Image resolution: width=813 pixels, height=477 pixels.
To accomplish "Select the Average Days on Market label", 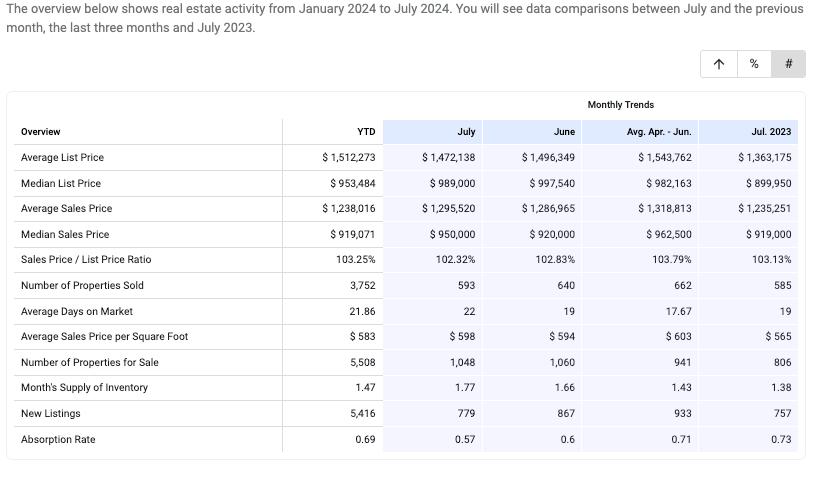I will coord(77,312).
